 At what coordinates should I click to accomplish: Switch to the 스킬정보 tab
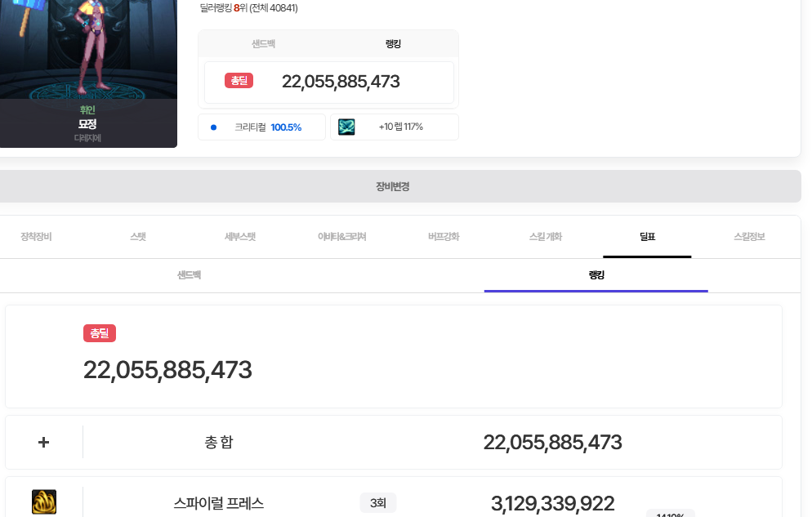[x=749, y=237]
